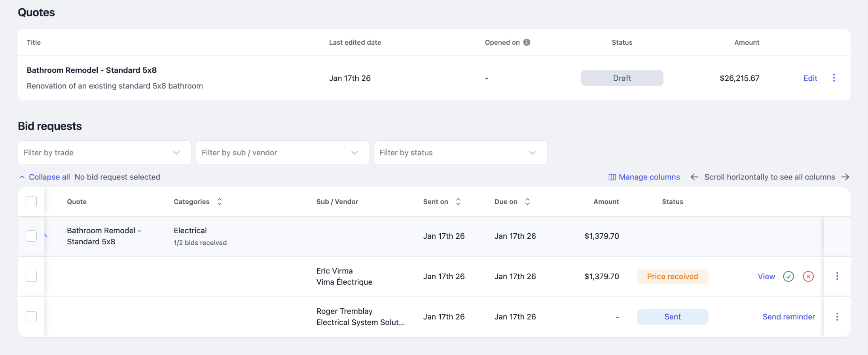The width and height of the screenshot is (868, 355).
Task: Click the left arrow to scroll columns
Action: point(694,177)
